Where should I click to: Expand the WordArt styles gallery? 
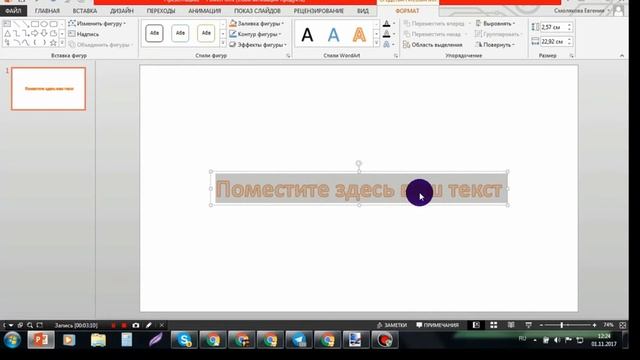(x=376, y=43)
